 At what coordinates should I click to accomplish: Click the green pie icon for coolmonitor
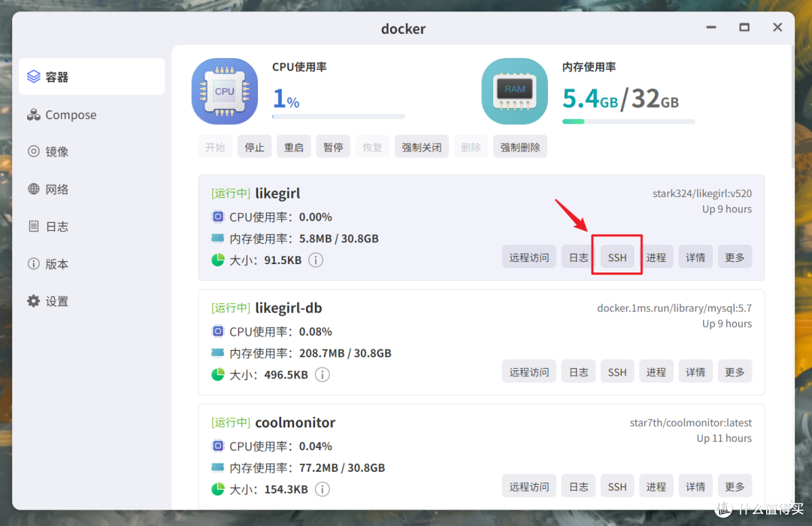pos(218,489)
